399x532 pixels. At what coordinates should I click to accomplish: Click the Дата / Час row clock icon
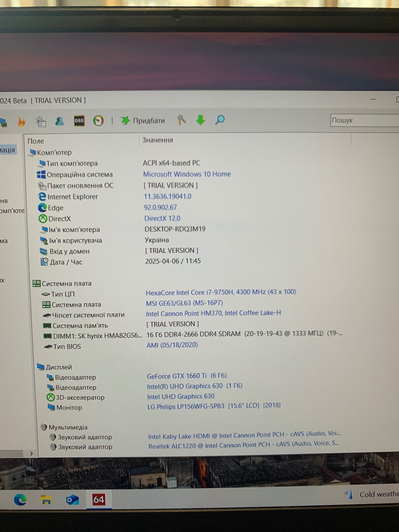tap(44, 262)
